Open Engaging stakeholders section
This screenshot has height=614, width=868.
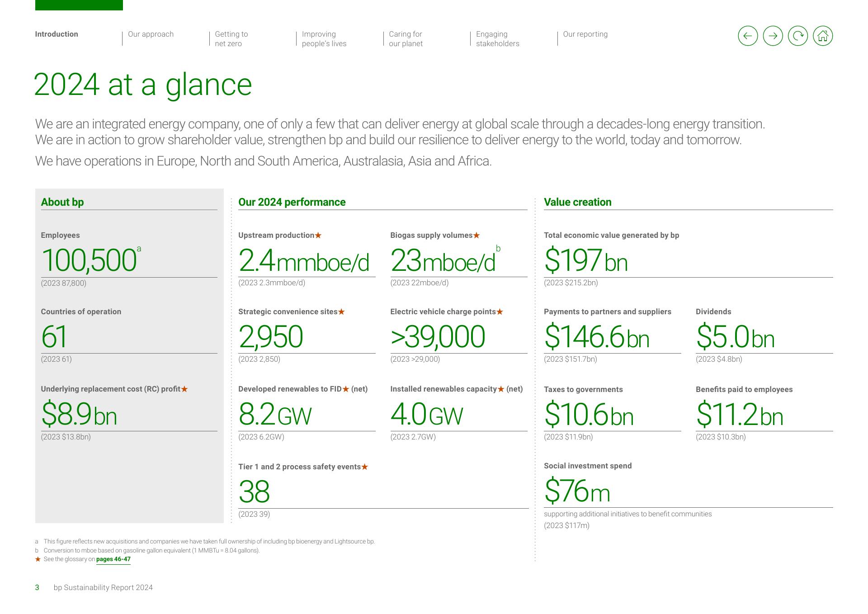(x=497, y=39)
